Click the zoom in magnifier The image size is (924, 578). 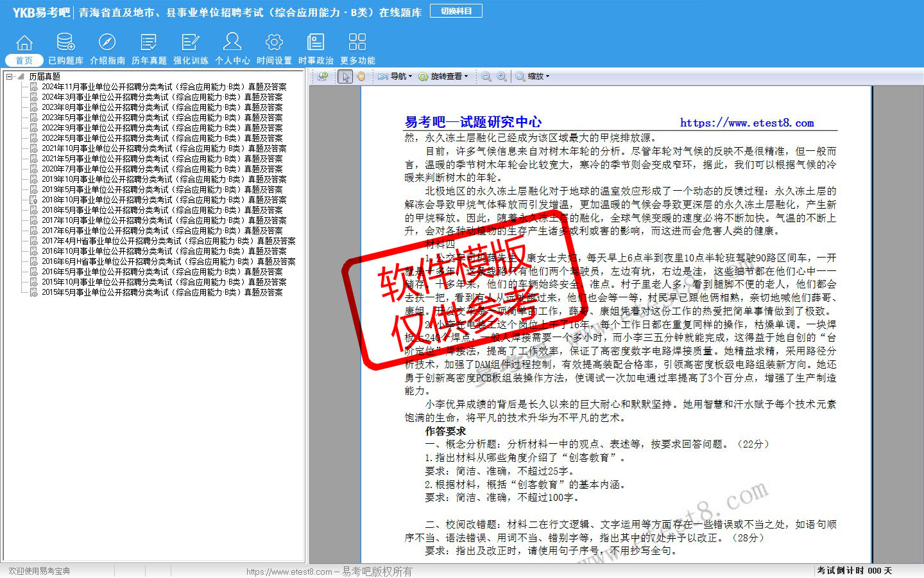click(x=502, y=76)
